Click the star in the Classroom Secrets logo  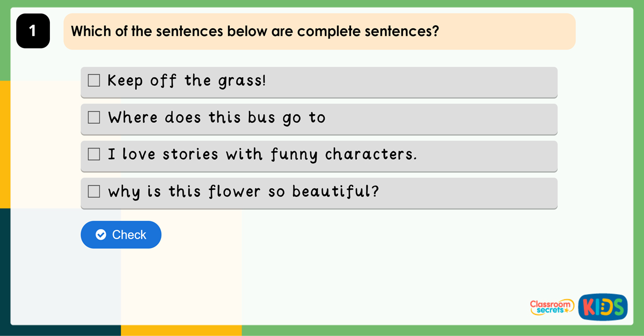[567, 311]
